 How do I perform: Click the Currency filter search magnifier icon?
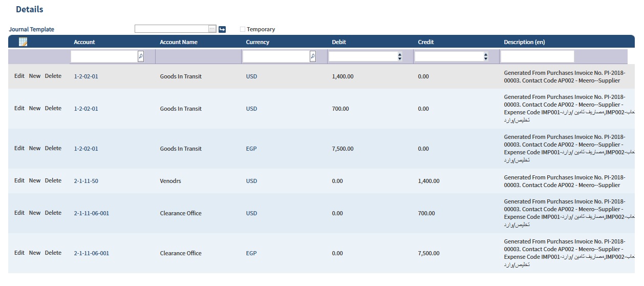(313, 56)
